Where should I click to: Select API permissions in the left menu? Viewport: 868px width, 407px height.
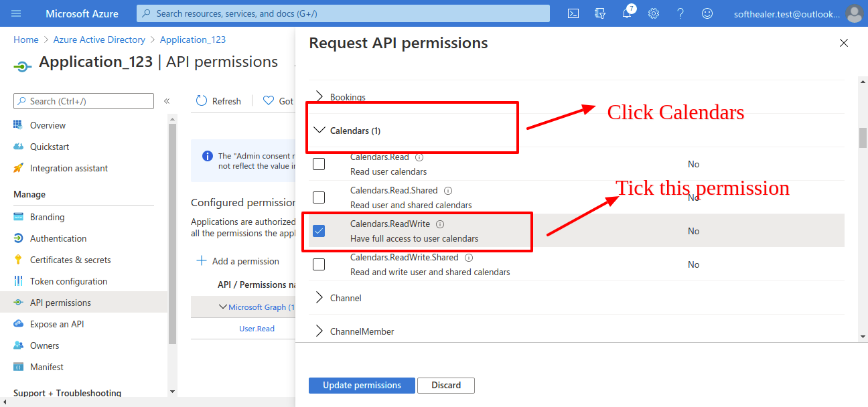pyautogui.click(x=84, y=303)
